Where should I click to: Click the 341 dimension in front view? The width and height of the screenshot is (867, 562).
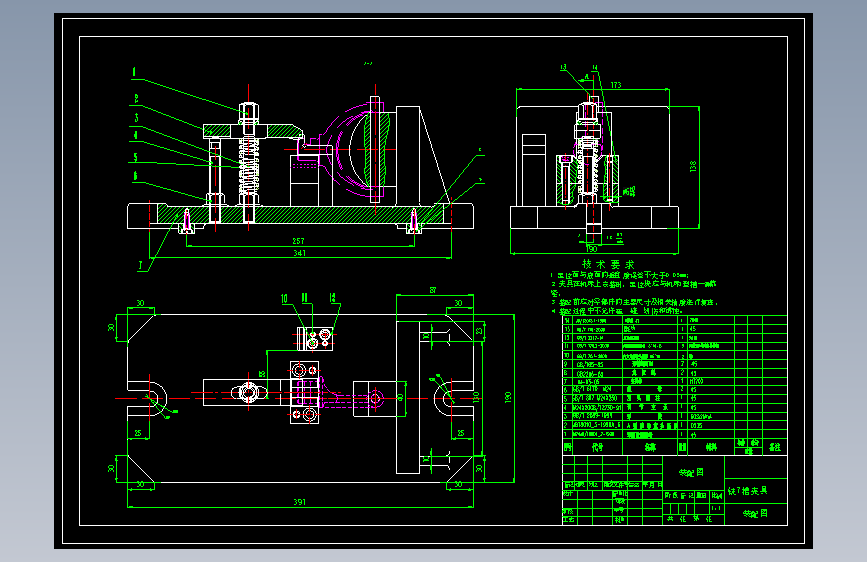[299, 253]
